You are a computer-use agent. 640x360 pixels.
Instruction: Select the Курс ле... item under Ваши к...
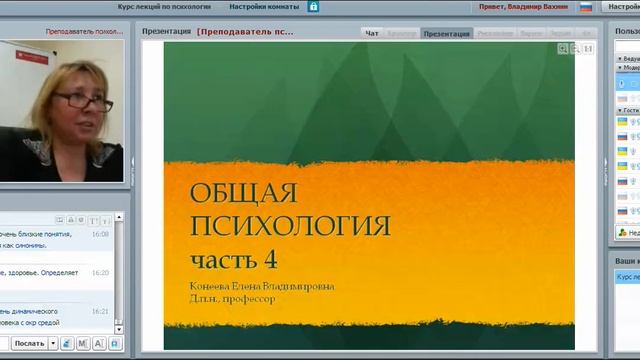628,277
